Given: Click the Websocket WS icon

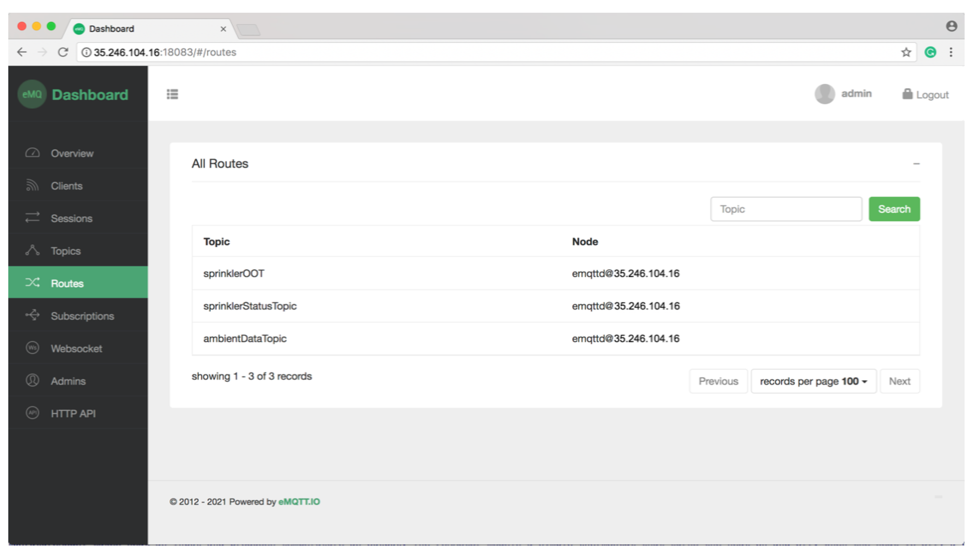Looking at the screenshot, I should (32, 348).
